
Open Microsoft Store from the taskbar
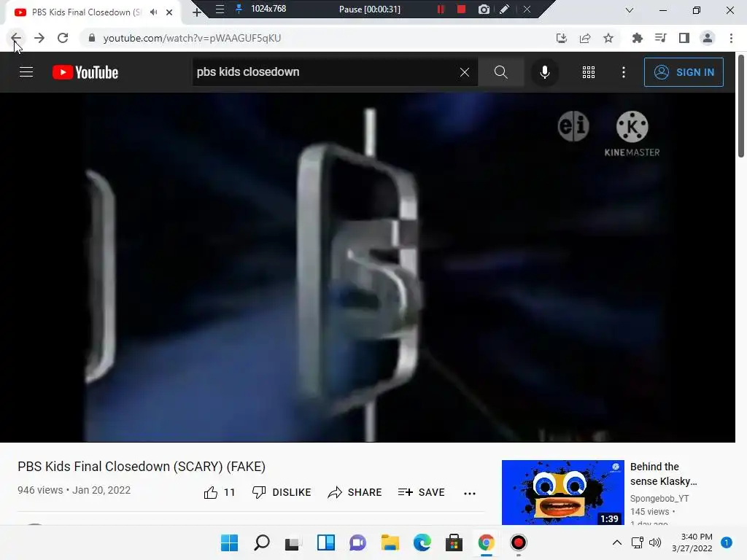(454, 542)
